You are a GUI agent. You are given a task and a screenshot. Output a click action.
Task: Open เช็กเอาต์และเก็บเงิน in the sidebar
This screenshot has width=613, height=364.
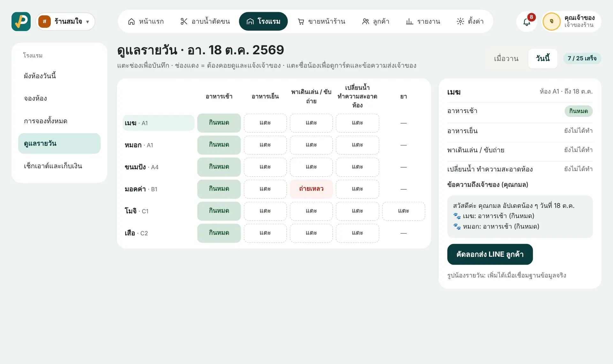[x=59, y=166]
